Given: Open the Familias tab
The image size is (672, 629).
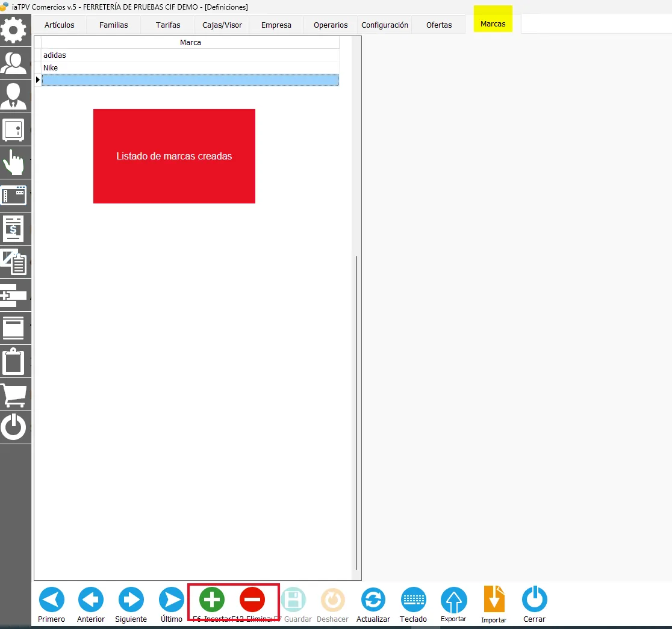Looking at the screenshot, I should (114, 25).
